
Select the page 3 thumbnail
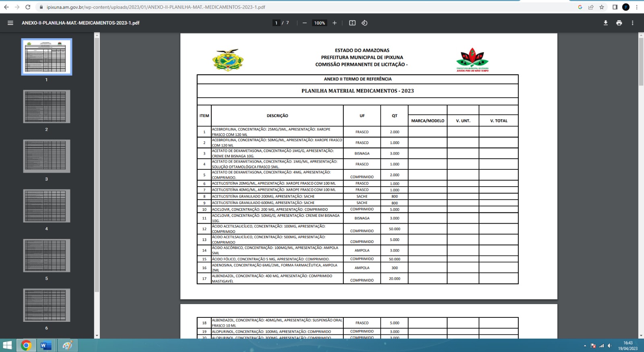coord(47,156)
